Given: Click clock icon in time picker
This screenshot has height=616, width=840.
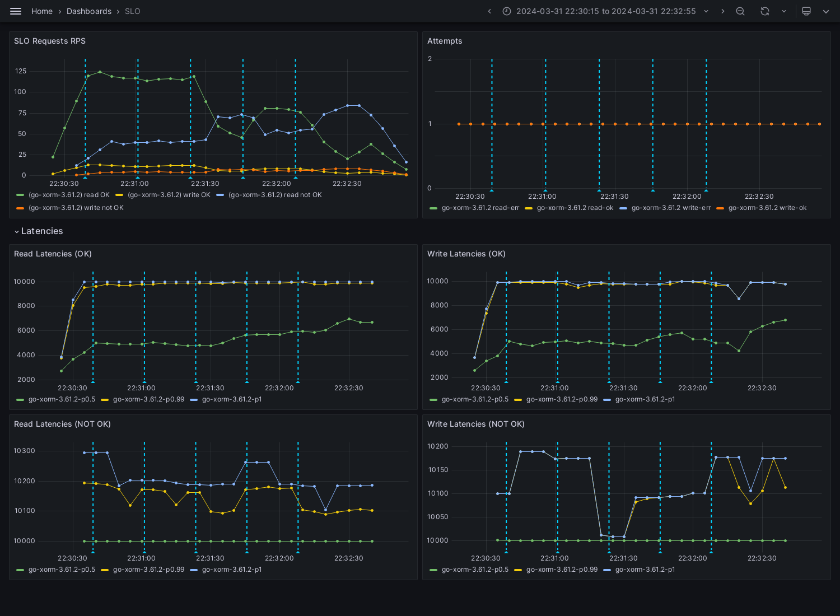Looking at the screenshot, I should (x=507, y=11).
